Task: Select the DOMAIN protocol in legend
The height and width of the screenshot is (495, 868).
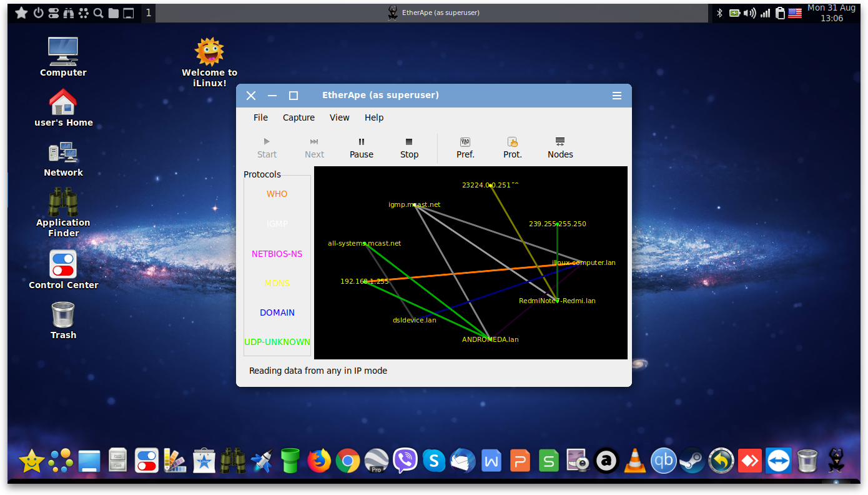Action: [x=277, y=312]
